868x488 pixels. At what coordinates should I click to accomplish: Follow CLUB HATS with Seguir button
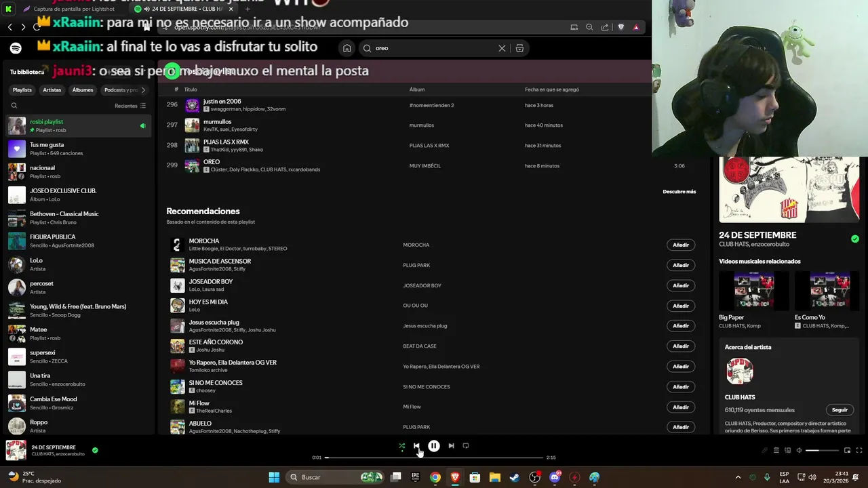(x=840, y=410)
